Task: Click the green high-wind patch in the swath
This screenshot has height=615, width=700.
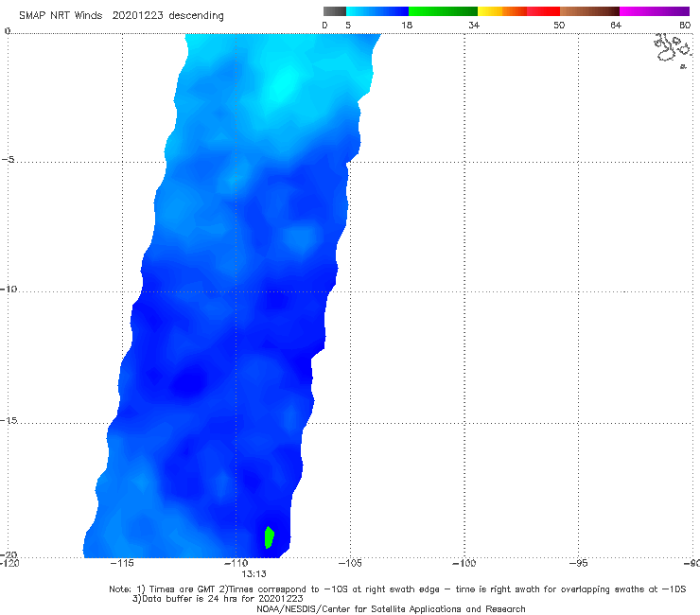Action: (x=269, y=537)
